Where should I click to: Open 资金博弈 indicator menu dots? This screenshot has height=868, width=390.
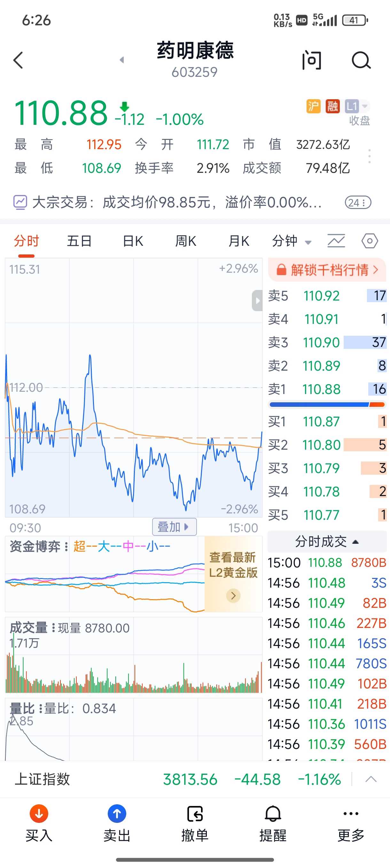pos(66,546)
